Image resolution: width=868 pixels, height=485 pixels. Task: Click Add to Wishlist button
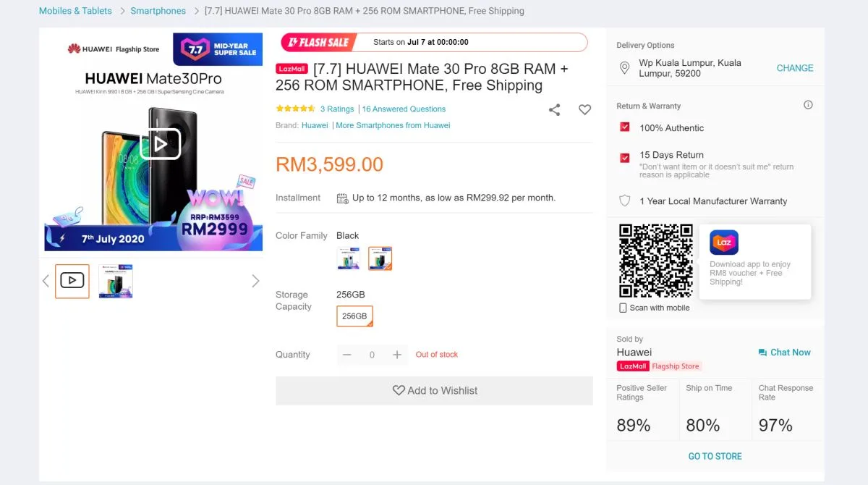pyautogui.click(x=434, y=390)
